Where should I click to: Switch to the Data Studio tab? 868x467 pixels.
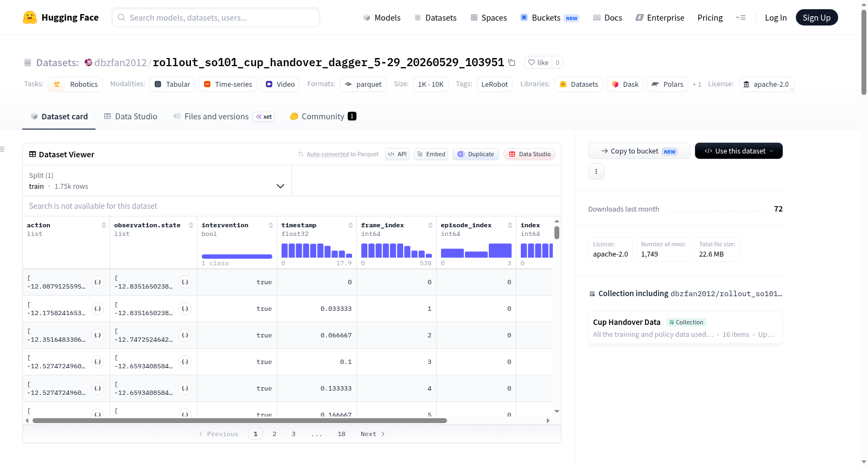point(131,117)
